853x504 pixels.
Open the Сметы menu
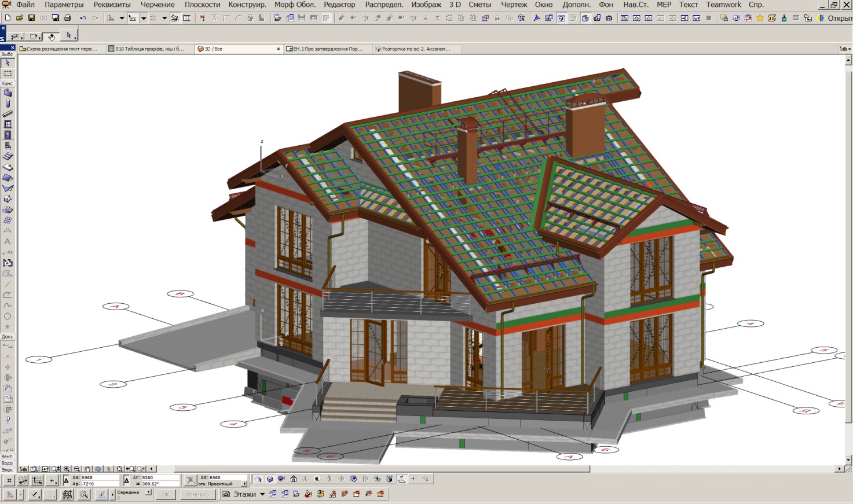479,5
